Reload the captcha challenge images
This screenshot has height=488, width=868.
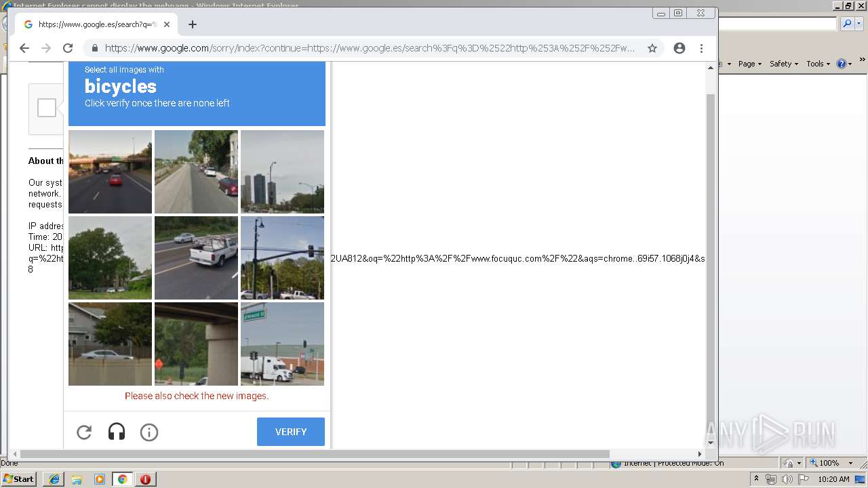(84, 432)
